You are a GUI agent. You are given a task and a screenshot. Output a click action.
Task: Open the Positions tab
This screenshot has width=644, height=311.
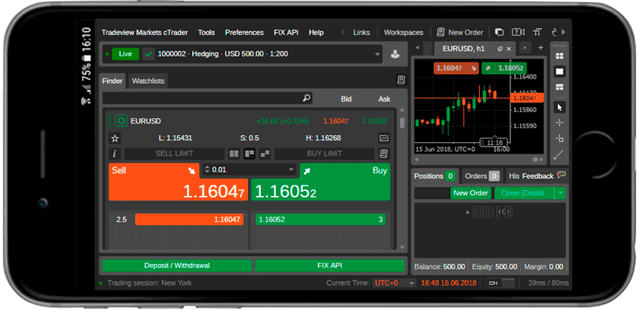point(435,176)
